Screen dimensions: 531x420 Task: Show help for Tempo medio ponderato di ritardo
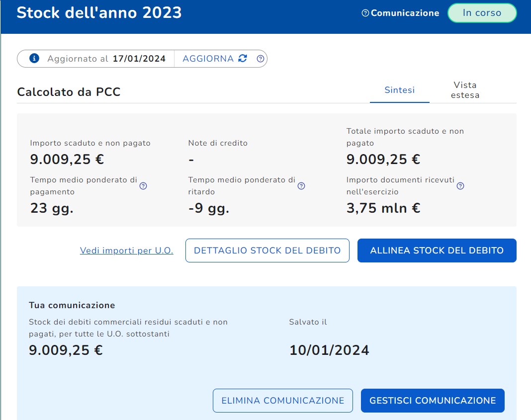pyautogui.click(x=301, y=186)
